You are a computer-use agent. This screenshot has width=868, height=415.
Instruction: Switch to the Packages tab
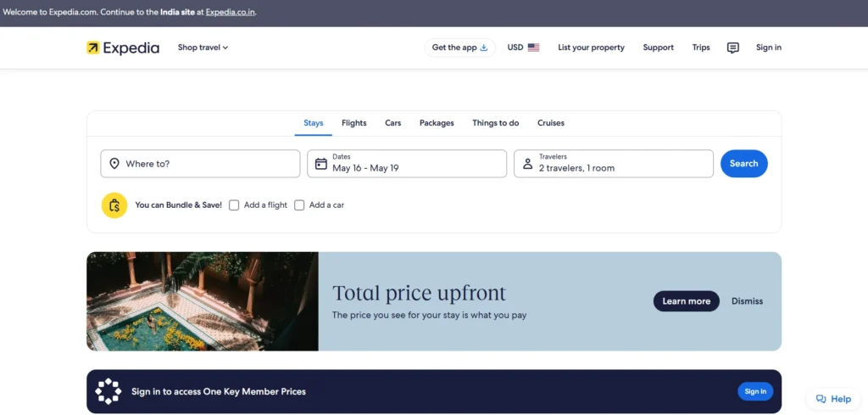point(437,123)
